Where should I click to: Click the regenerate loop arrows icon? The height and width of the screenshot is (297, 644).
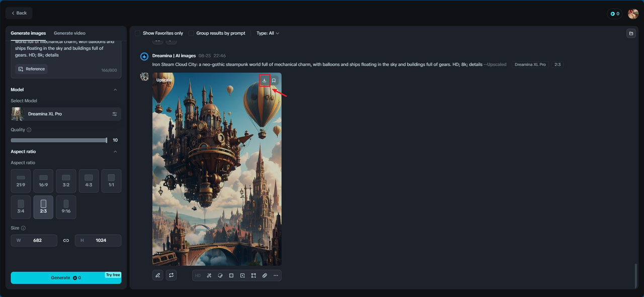171,275
